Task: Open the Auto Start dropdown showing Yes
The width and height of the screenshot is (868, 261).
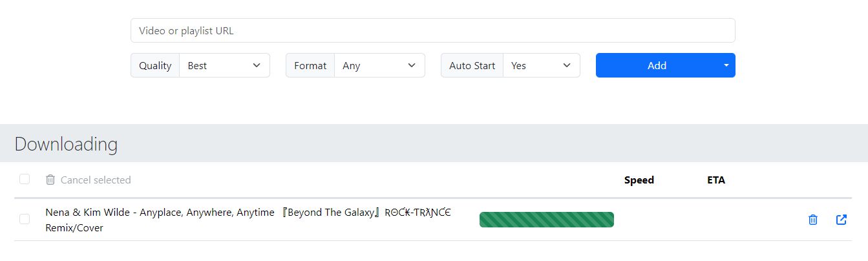Action: 541,65
